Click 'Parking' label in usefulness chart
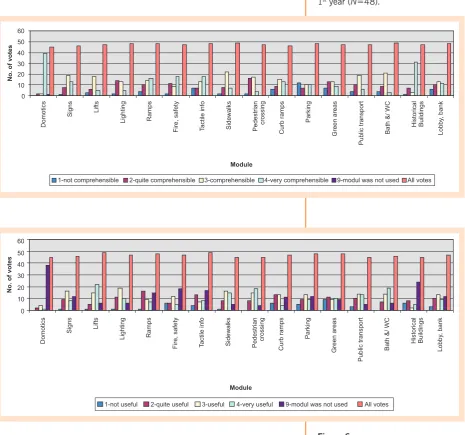 tap(308, 328)
